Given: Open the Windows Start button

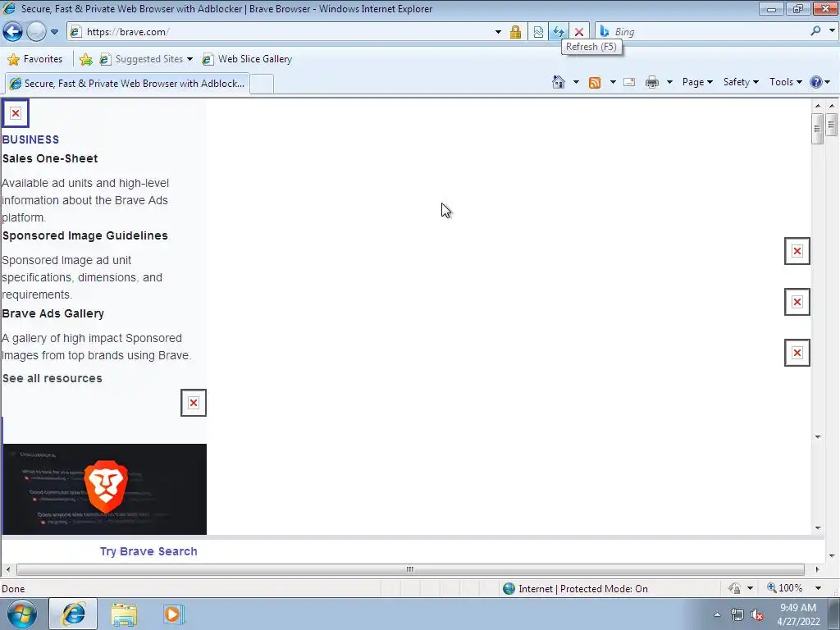Looking at the screenshot, I should pos(21,614).
